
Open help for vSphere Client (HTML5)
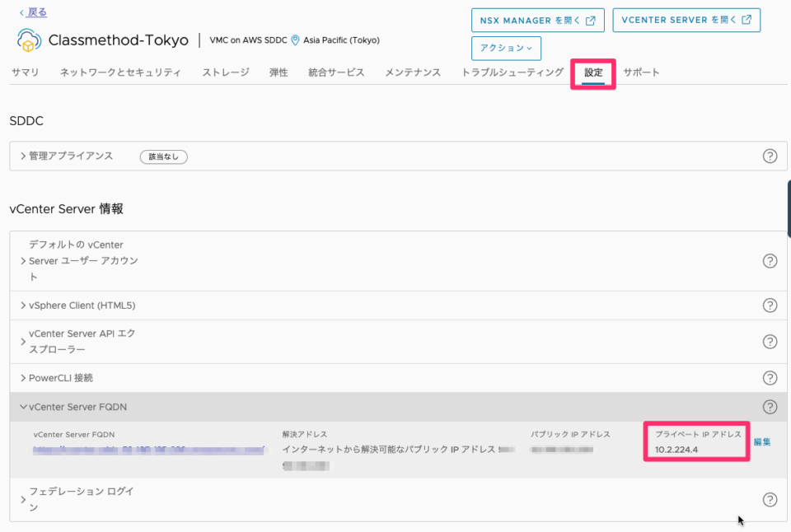[x=770, y=306]
